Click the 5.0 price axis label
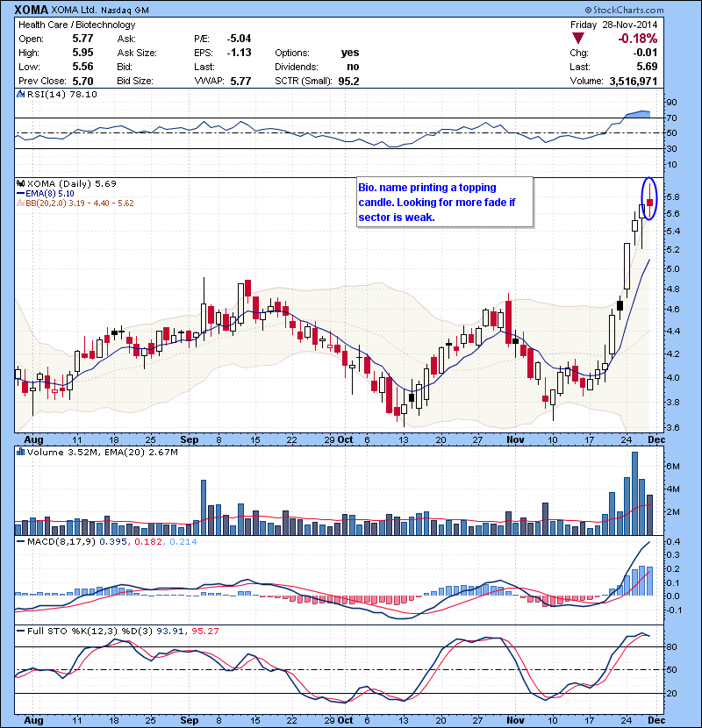The width and height of the screenshot is (702, 728). [x=673, y=268]
